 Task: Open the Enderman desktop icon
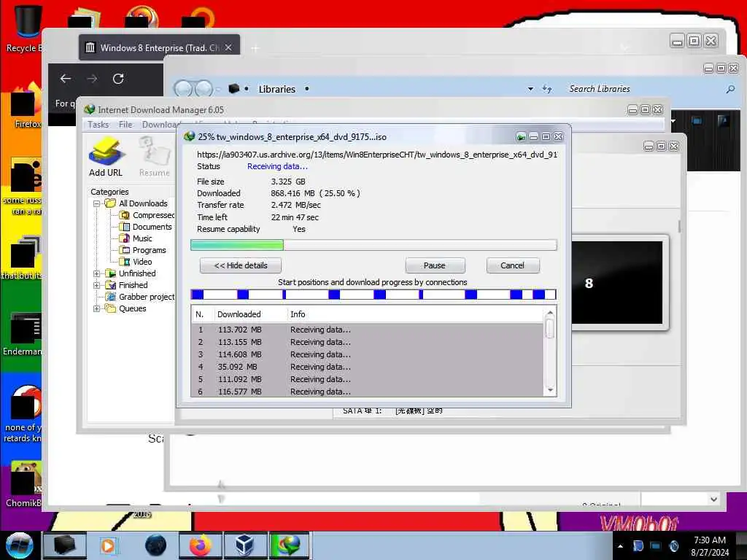pos(23,334)
